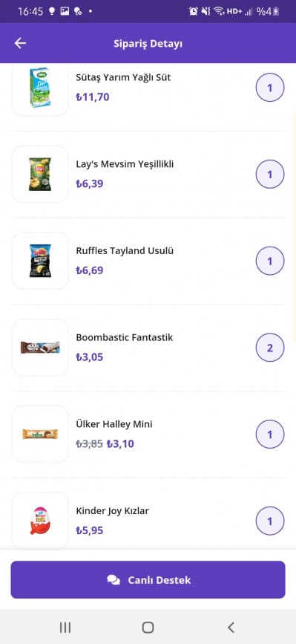296x644 pixels.
Task: Tap the quantity circle beside Kinder Joy
Action: coord(270,521)
